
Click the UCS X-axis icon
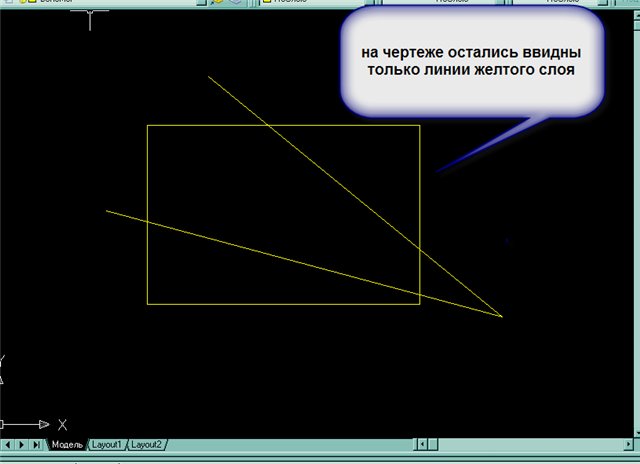point(62,424)
